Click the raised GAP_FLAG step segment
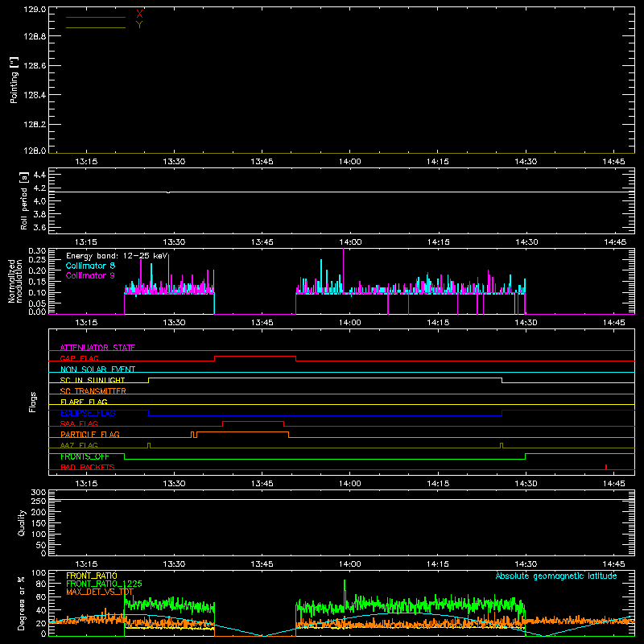Viewport: 644px width, 644px height. pos(255,357)
